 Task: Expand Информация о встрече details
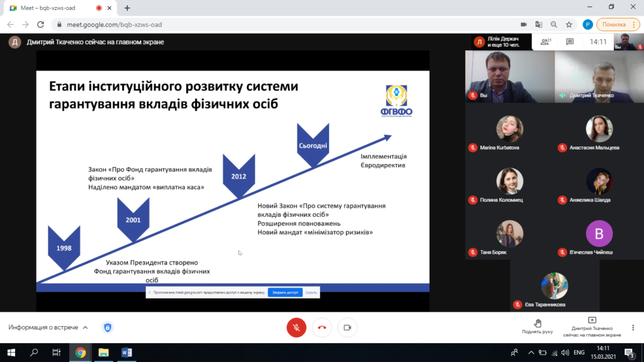coord(48,327)
